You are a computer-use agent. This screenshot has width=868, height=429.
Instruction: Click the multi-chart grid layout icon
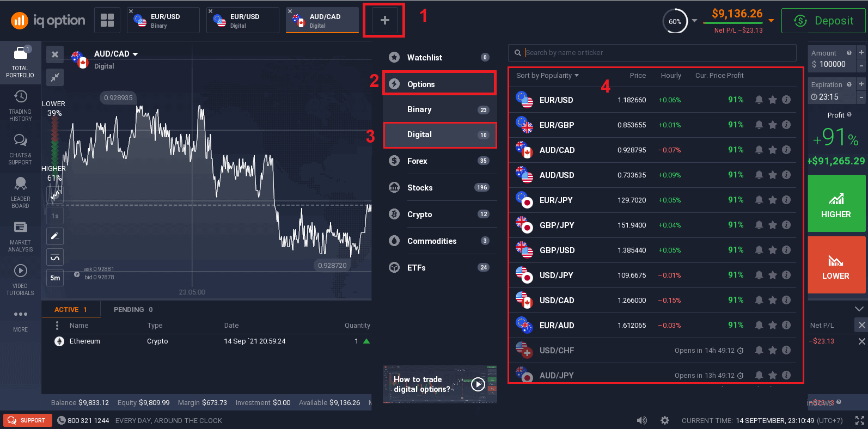tap(107, 20)
